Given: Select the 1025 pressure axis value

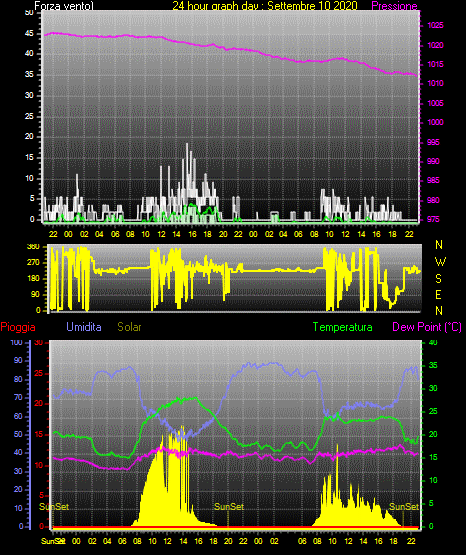Looking at the screenshot, I should click(435, 25).
